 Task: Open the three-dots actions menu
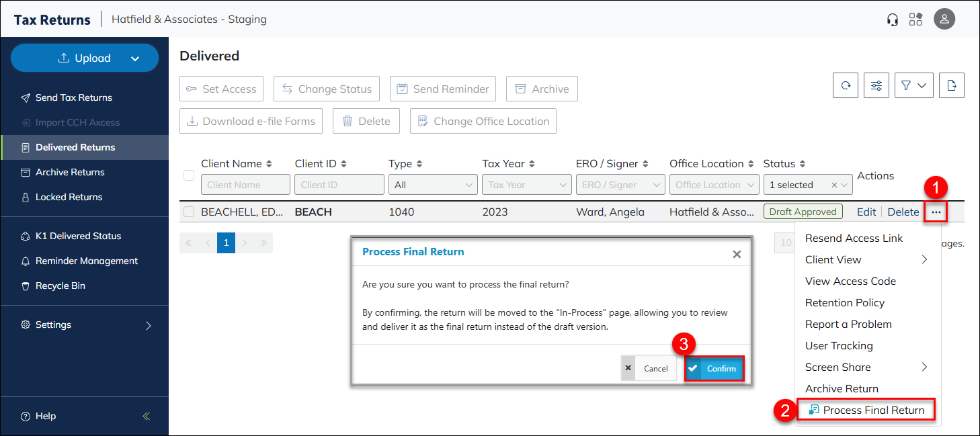(x=936, y=212)
